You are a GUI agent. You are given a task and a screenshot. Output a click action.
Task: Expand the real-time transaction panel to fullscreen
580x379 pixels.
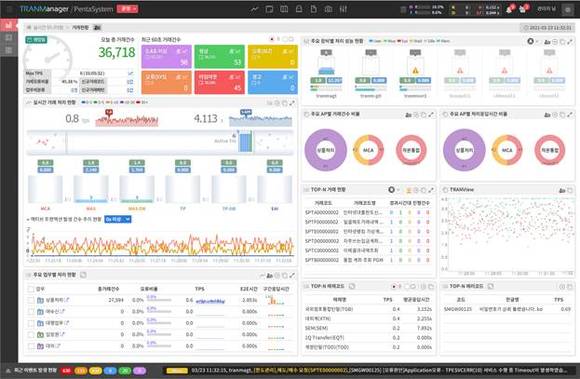tap(292, 103)
